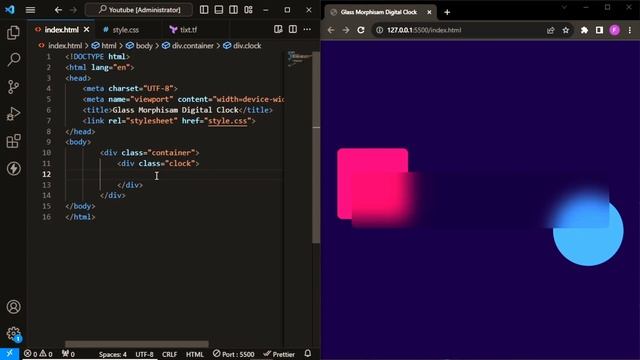Show errors and warnings from the status bar
This screenshot has height=360, width=640.
point(38,354)
